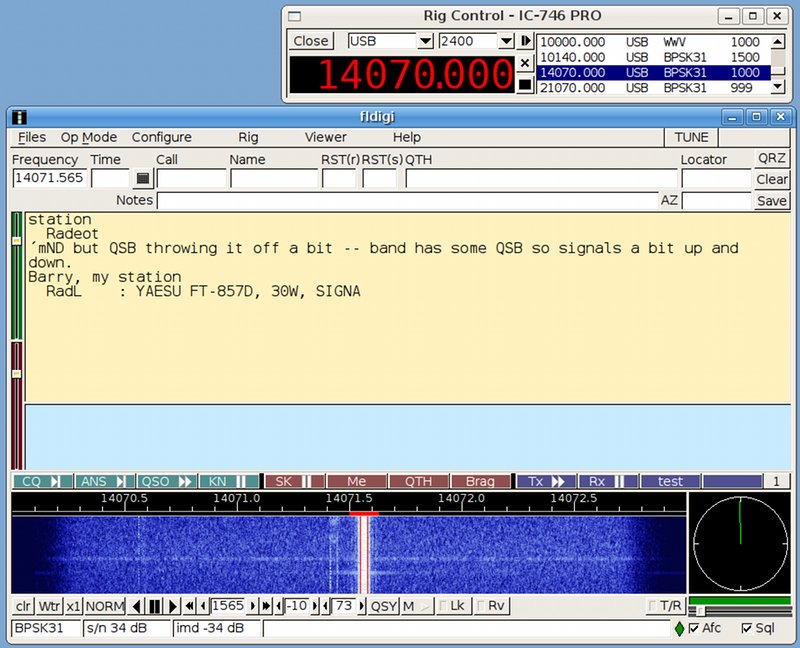Click into the Locator input field
Viewport: 800px width, 648px height.
click(716, 179)
